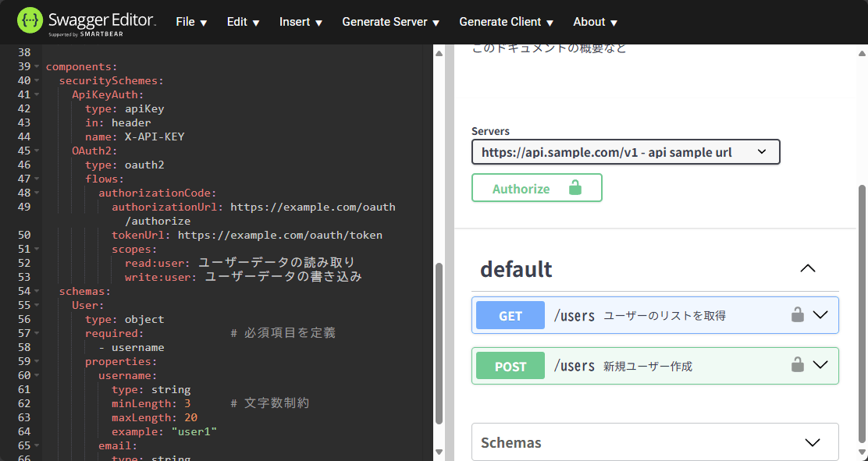This screenshot has height=461, width=868.
Task: Click the padlock icon on the POST /users row
Action: pyautogui.click(x=797, y=365)
